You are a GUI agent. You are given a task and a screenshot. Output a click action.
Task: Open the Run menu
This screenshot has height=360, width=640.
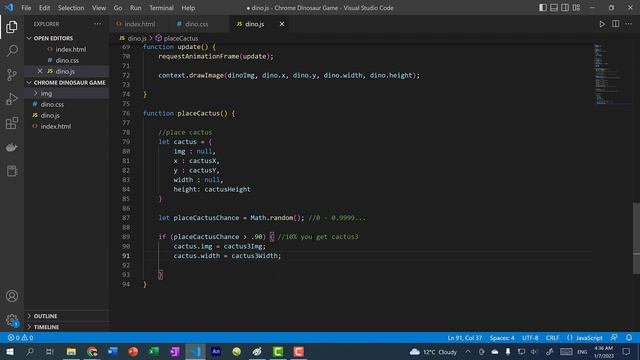pos(136,8)
